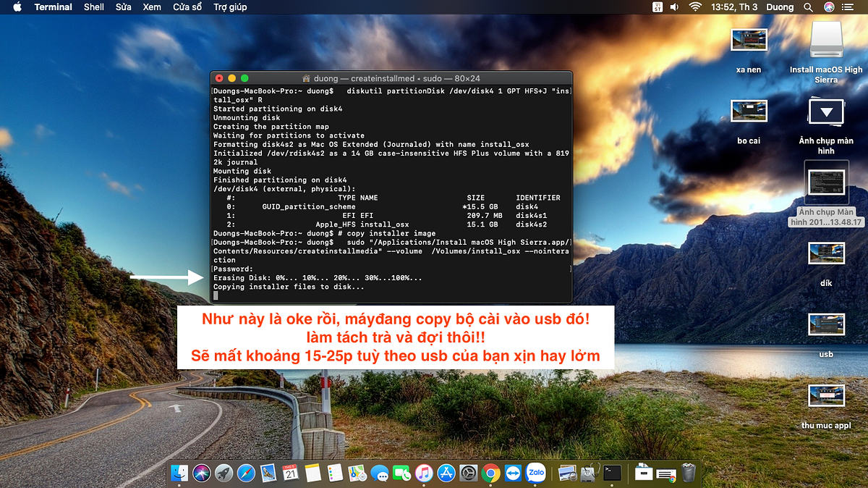868x488 pixels.
Task: Open the Wi-Fi status menu
Action: (x=695, y=7)
